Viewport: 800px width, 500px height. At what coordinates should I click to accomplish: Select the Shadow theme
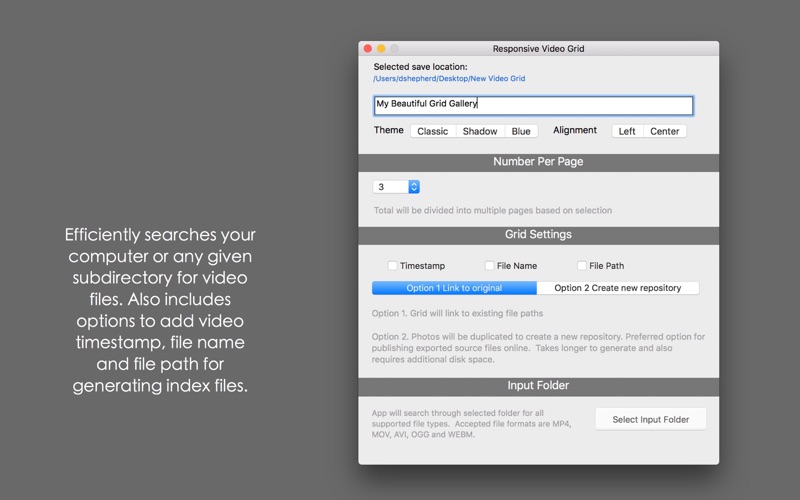pos(480,131)
